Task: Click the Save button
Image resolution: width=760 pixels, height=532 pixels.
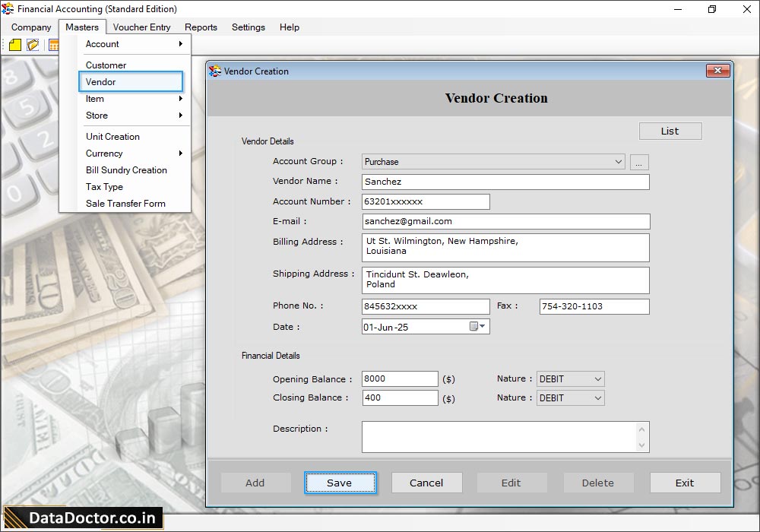Action: tap(340, 482)
